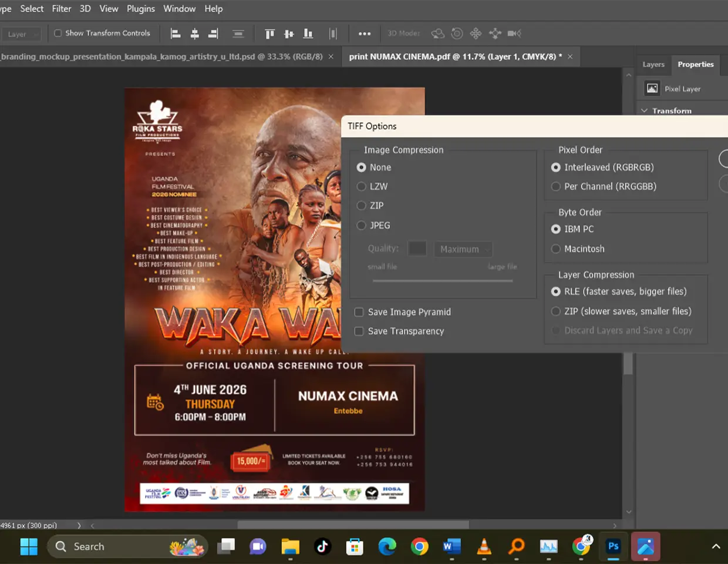Click the Pixel Layer icon in Properties

652,89
